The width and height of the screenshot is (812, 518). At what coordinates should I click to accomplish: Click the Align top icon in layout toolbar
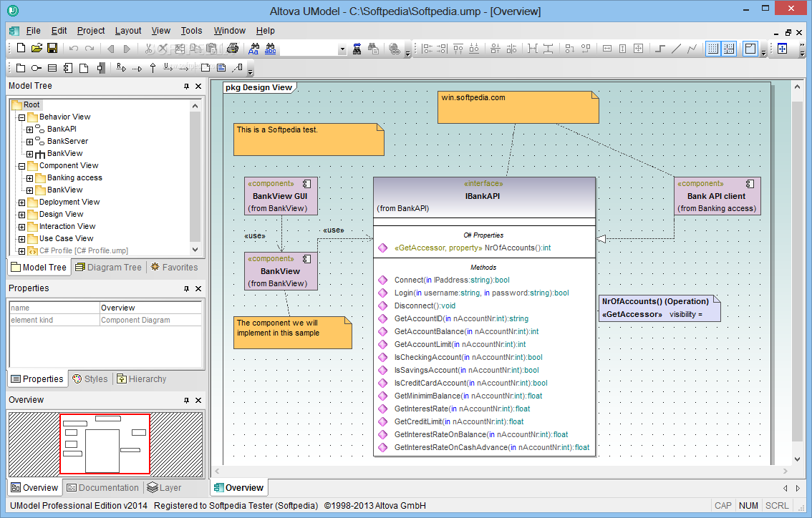[458, 49]
